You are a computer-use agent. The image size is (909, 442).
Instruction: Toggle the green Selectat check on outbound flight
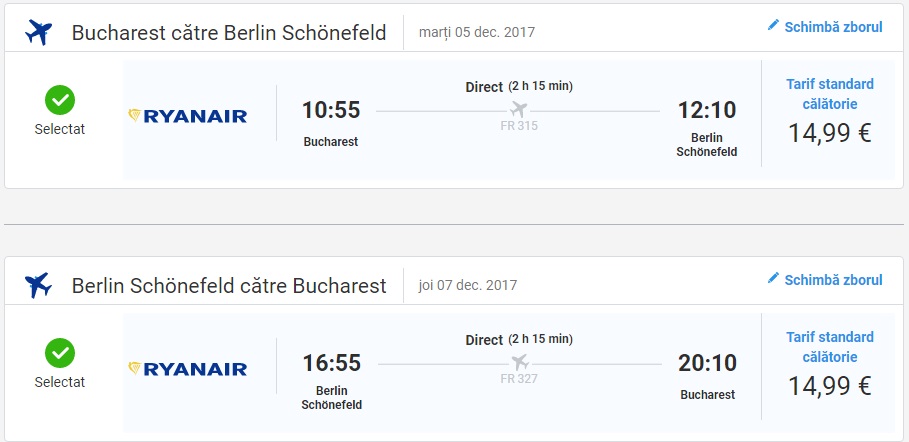click(60, 100)
